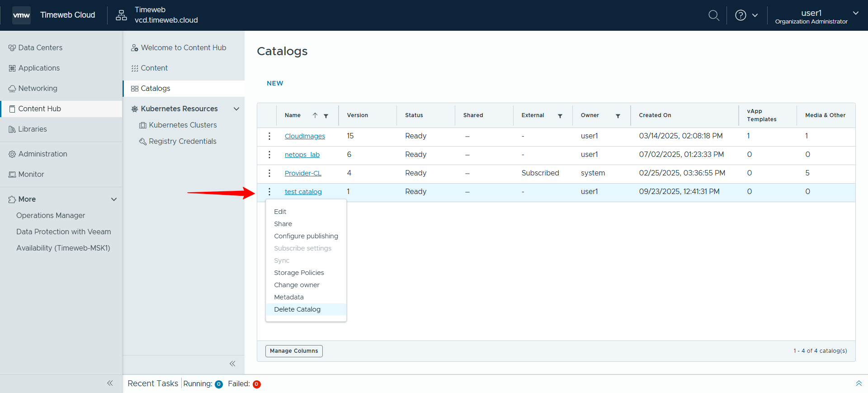Click the Libraries books icon
The image size is (868, 393).
pos(12,129)
